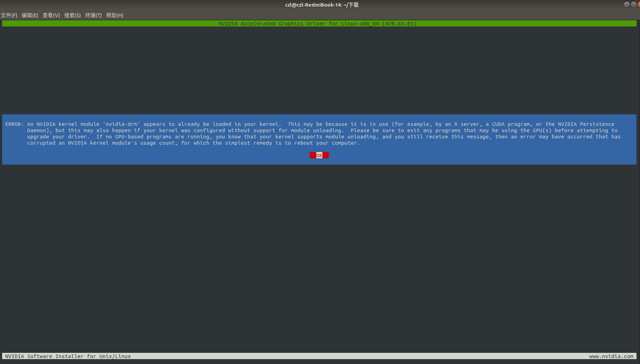Click the version number 470.63.01 text

[x=400, y=23]
